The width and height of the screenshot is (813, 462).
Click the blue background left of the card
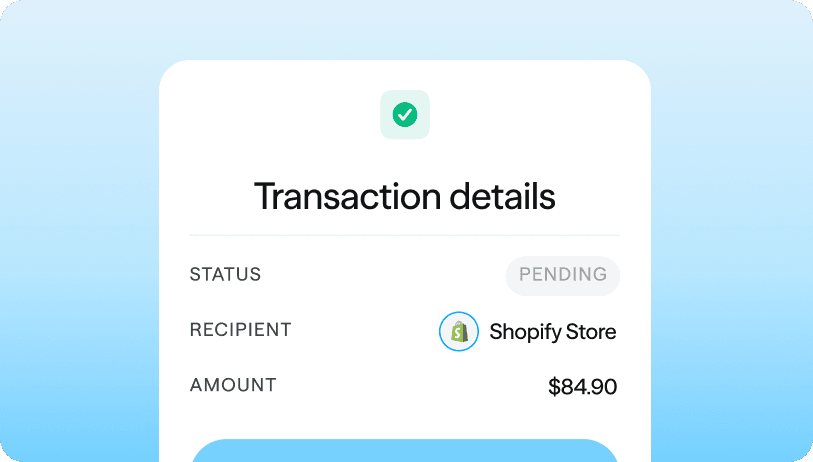80,250
